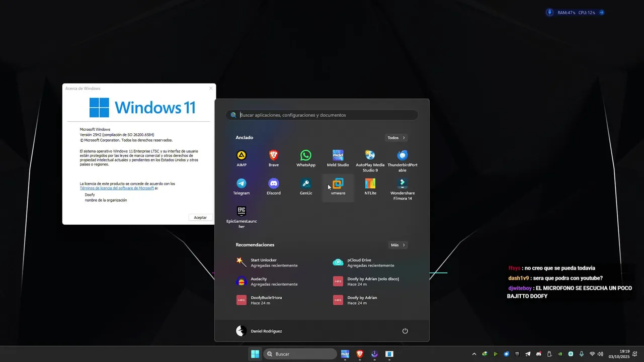The height and width of the screenshot is (362, 644).
Task: Show all apps with Todos button
Action: [396, 138]
